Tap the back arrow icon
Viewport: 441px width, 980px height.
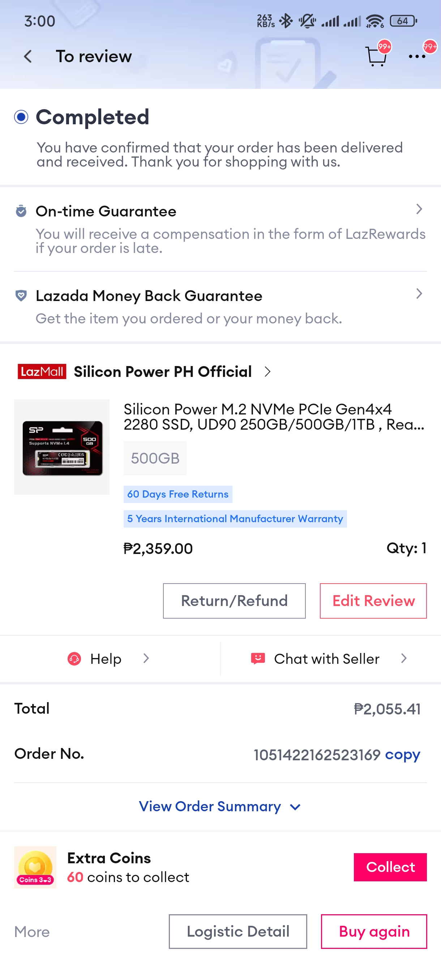(x=27, y=57)
